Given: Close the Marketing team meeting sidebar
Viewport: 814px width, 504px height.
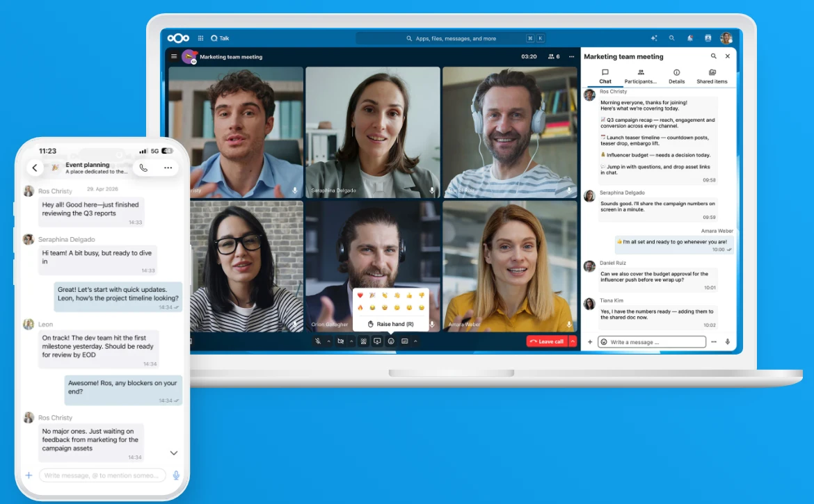Looking at the screenshot, I should 727,56.
